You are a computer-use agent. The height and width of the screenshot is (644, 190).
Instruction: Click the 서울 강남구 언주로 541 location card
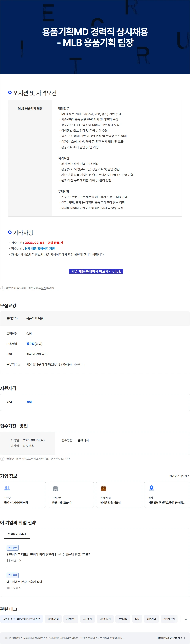point(167,495)
